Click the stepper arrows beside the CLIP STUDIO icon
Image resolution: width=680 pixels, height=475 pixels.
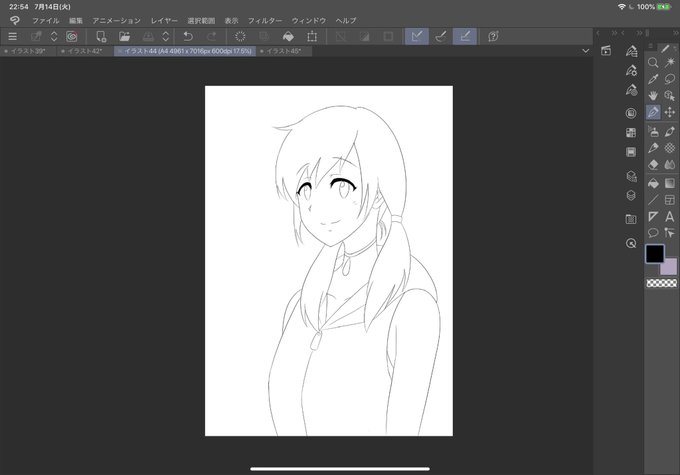(x=54, y=36)
